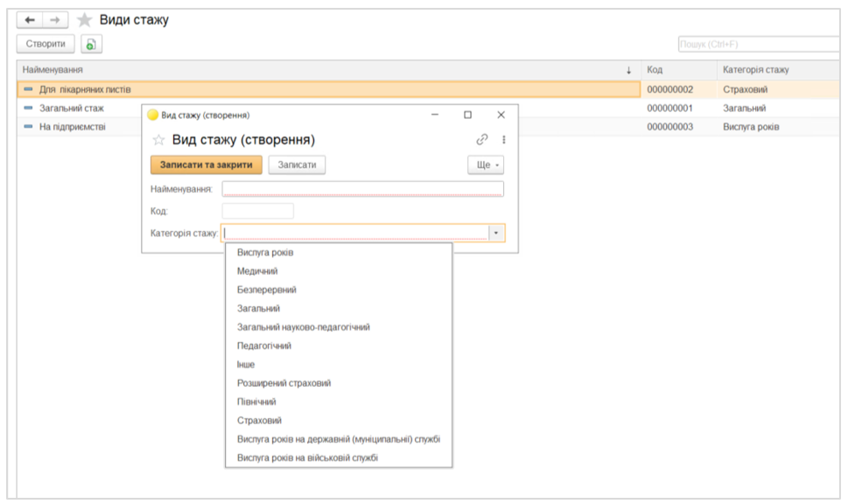Star the Вид стажу (створення) form
This screenshot has height=504, width=848.
158,140
